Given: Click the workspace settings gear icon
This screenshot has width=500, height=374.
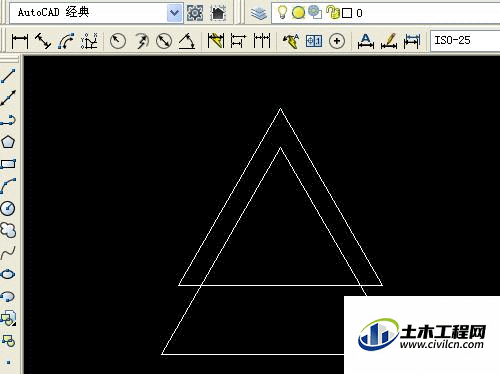Looking at the screenshot, I should point(195,13).
